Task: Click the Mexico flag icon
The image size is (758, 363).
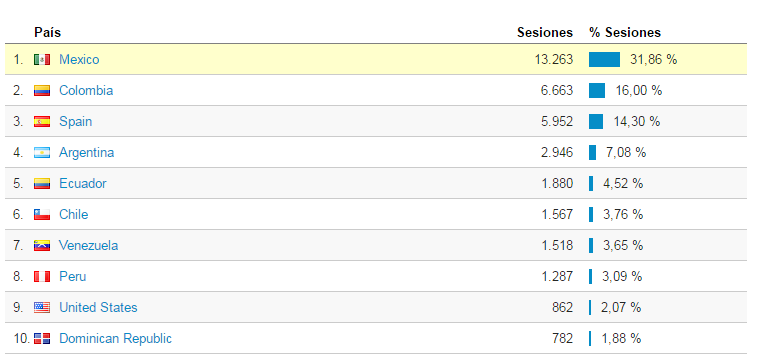Action: tap(42, 60)
